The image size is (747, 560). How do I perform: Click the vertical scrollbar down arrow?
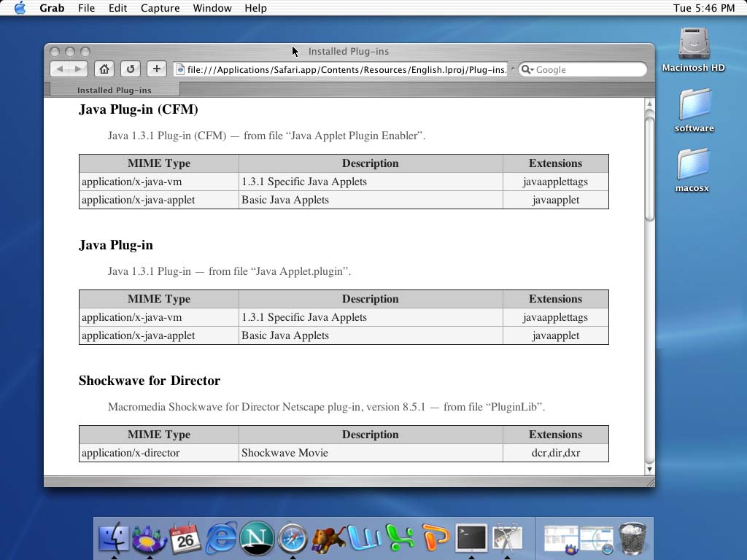tap(649, 469)
